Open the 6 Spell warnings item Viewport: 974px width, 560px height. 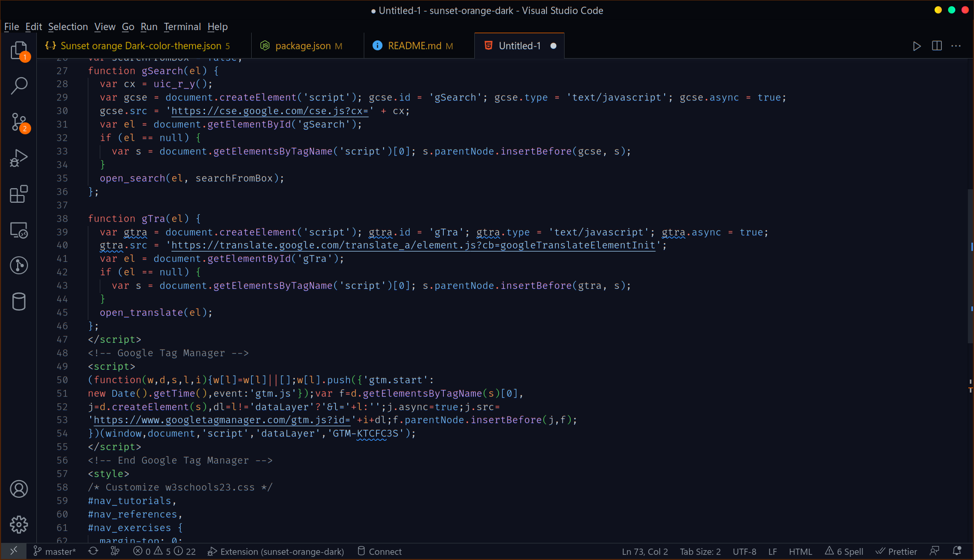(844, 551)
